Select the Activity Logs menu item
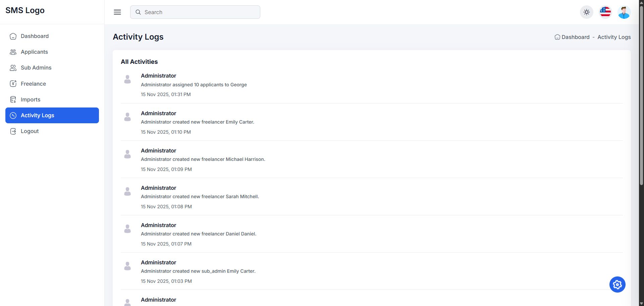This screenshot has width=644, height=306. tap(52, 115)
